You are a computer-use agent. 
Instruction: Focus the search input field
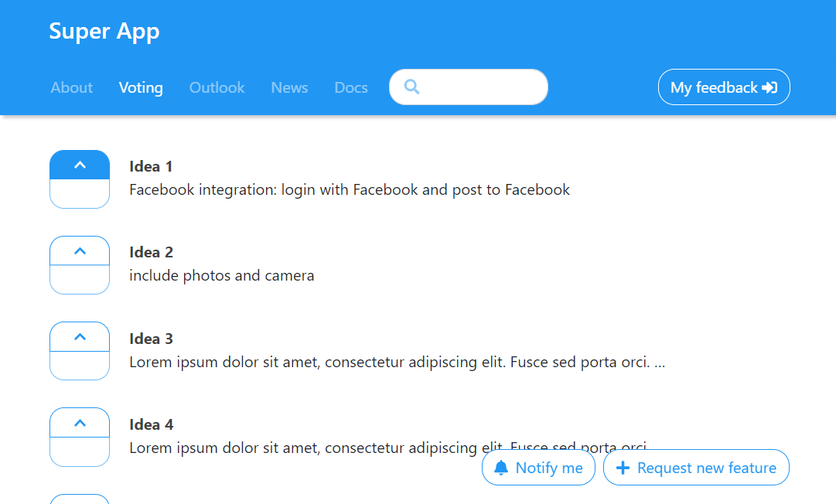(479, 87)
